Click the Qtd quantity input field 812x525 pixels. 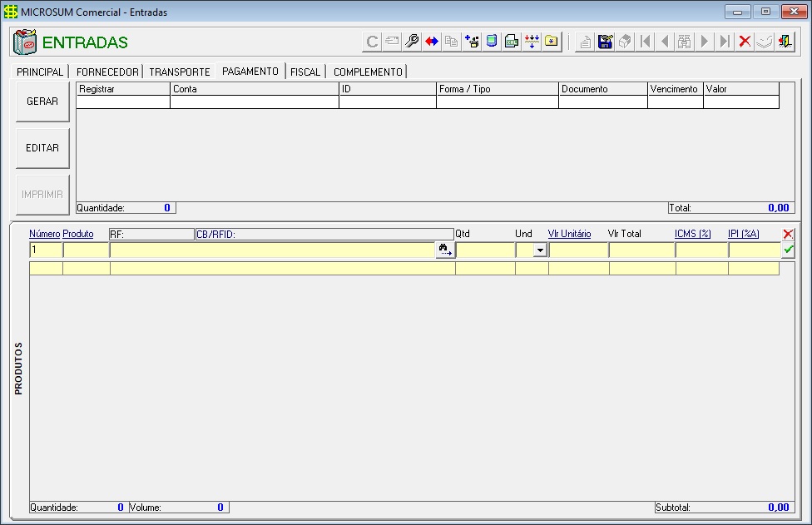coord(485,250)
